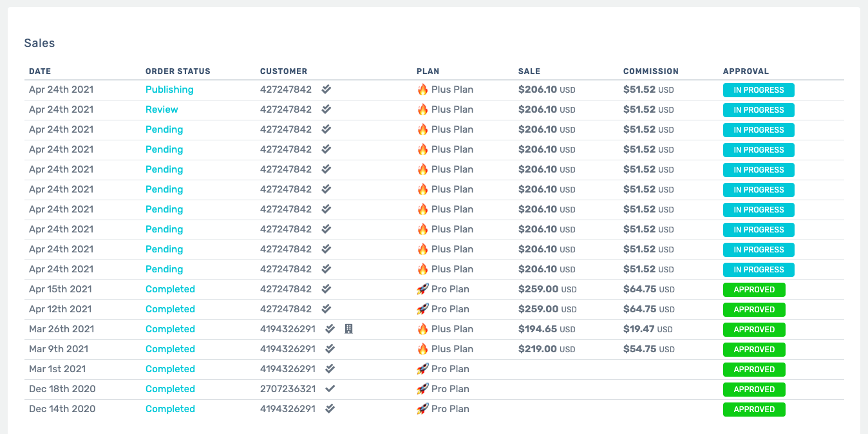Click the rocket icon in Mar 1st 2021 row
The height and width of the screenshot is (434, 868).
[x=422, y=369]
